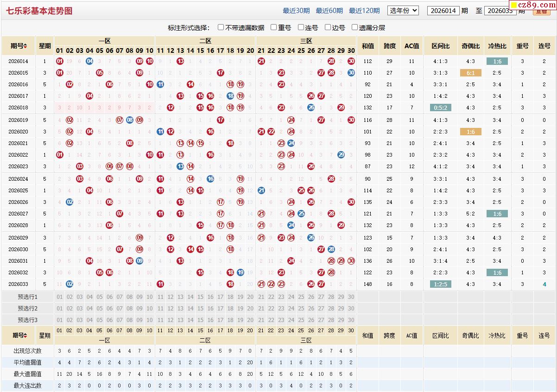Image resolution: width=557 pixels, height=392 pixels.
Task: Open the 最近60期 link
Action: [329, 11]
